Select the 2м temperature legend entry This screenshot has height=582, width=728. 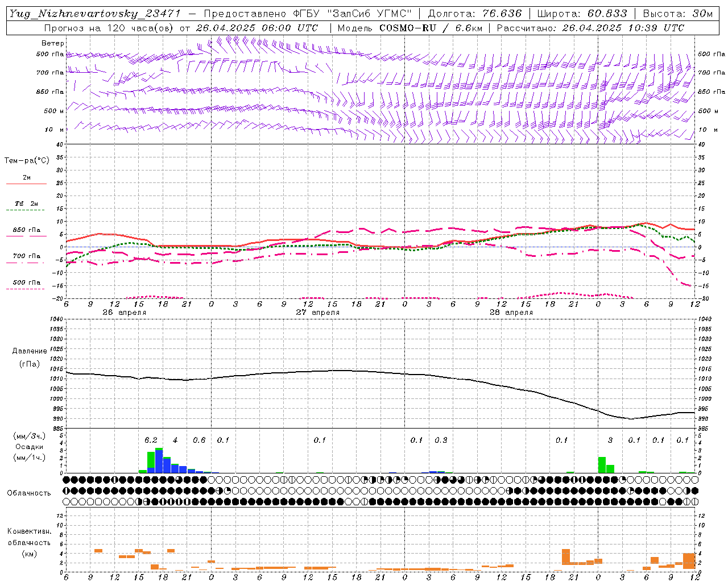(x=27, y=178)
